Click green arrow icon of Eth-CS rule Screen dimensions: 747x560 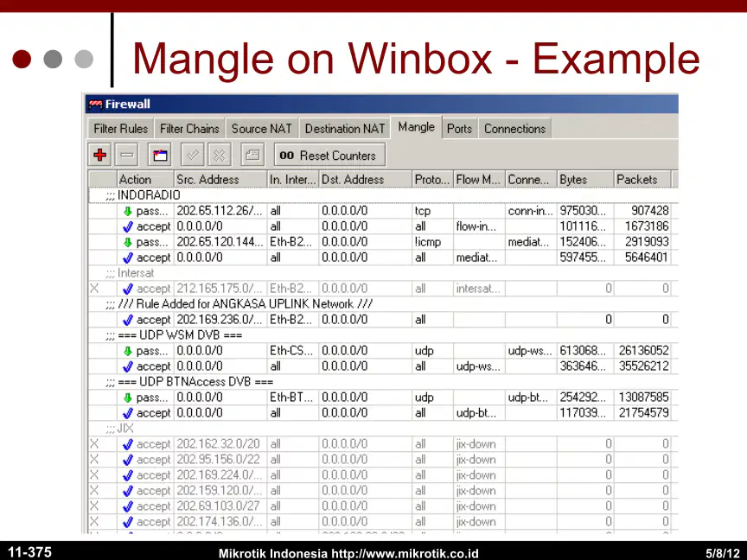click(x=127, y=351)
